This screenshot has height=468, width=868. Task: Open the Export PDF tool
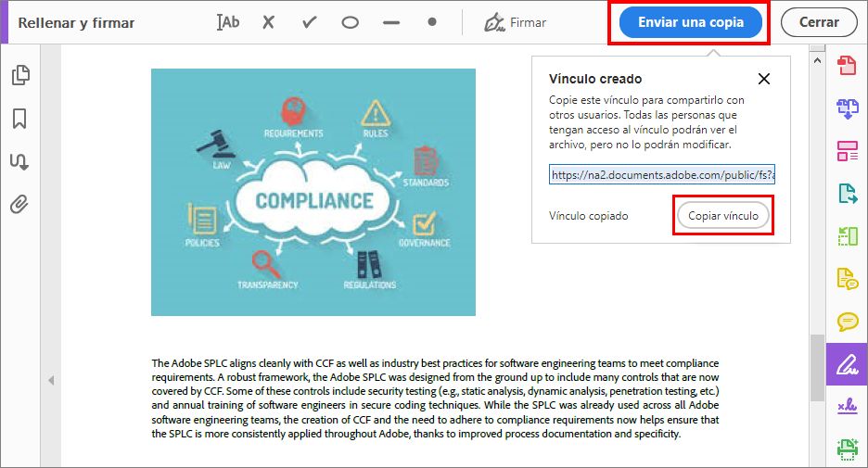tap(847, 194)
